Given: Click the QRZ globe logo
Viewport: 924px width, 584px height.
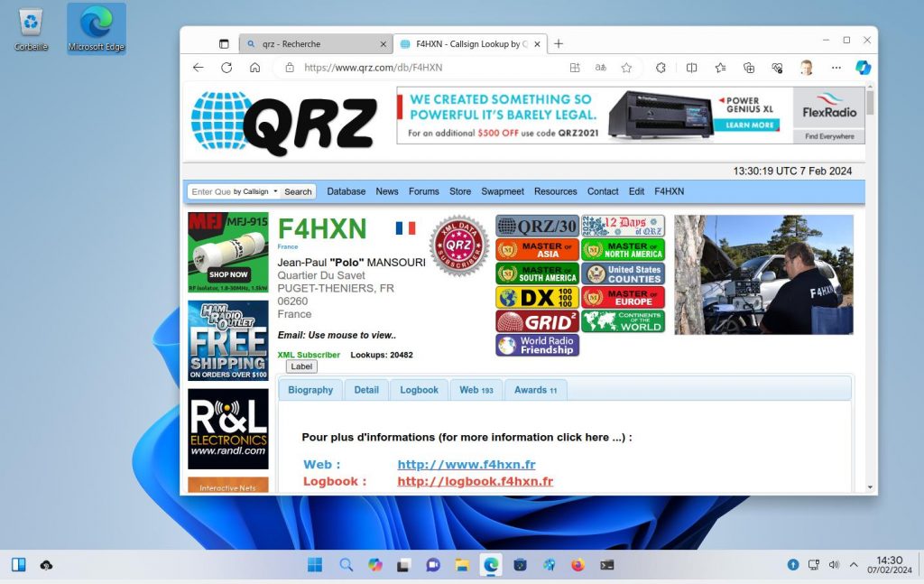Looking at the screenshot, I should pos(284,121).
